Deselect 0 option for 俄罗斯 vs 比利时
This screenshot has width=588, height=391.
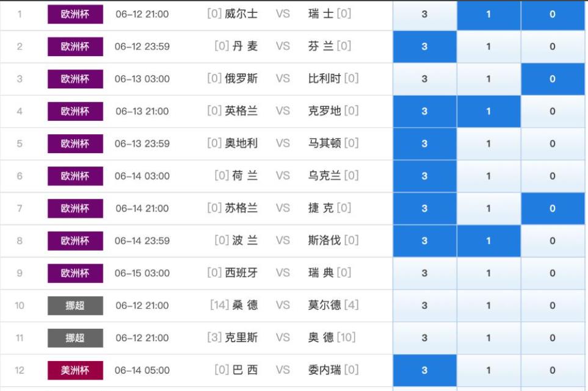coord(552,79)
